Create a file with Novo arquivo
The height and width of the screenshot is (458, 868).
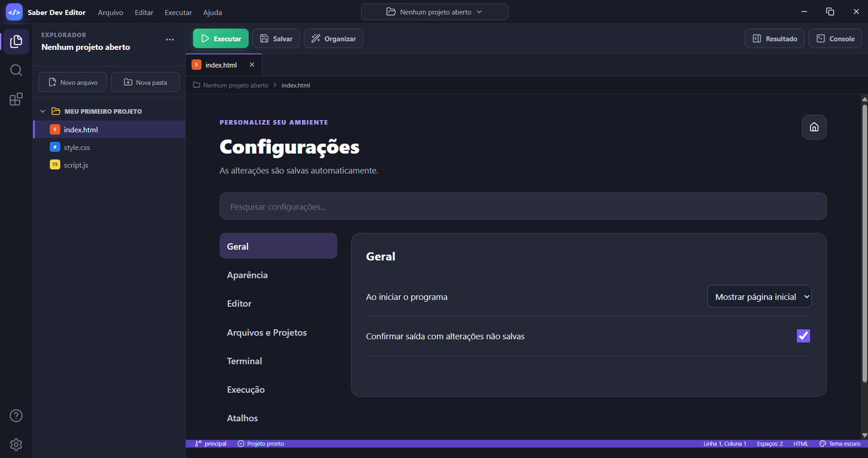tap(73, 82)
